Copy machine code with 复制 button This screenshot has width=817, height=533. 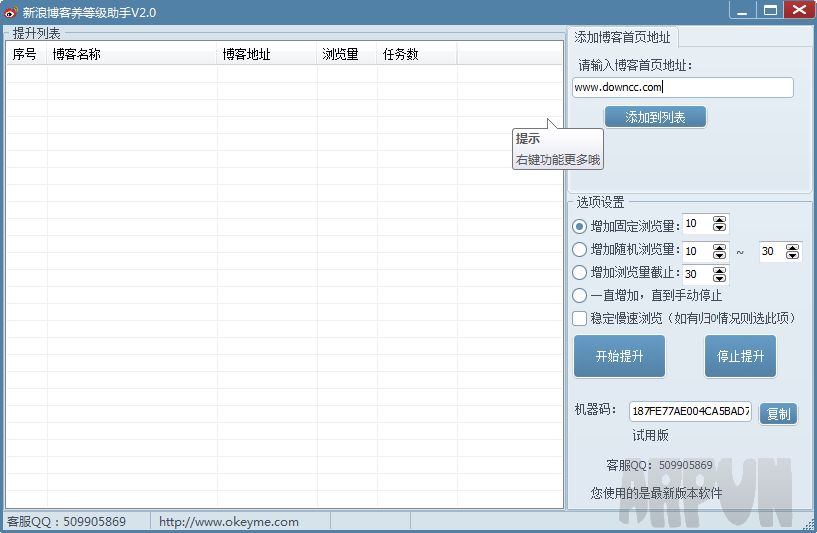778,413
